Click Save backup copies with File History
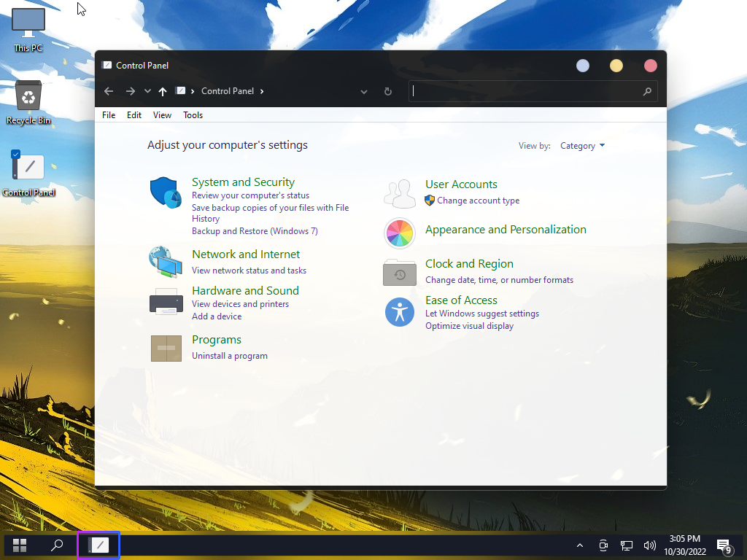Image resolution: width=747 pixels, height=560 pixels. (270, 213)
